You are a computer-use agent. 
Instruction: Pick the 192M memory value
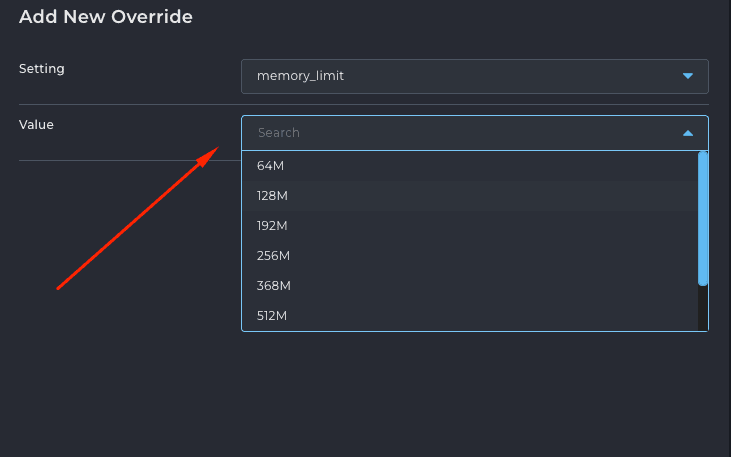click(x=469, y=226)
